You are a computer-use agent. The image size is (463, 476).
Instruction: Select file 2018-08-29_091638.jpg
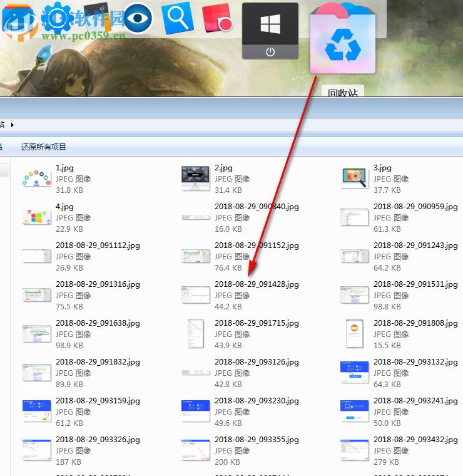point(81,334)
